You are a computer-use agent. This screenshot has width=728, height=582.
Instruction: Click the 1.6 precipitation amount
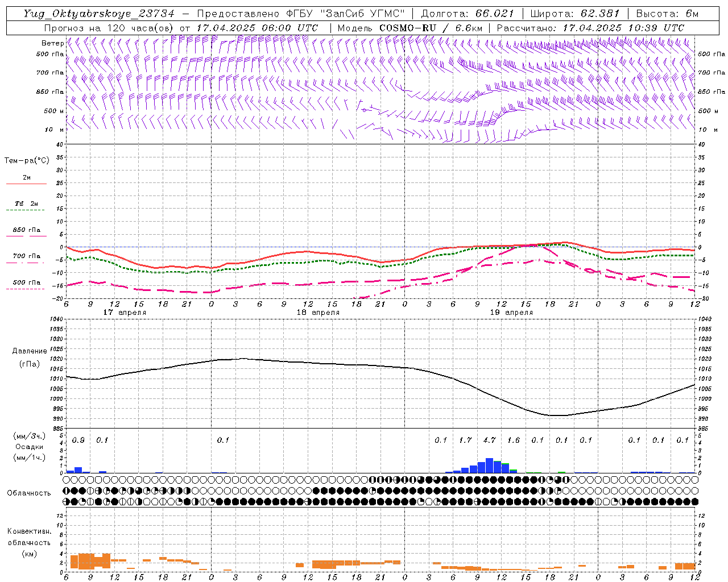[514, 440]
